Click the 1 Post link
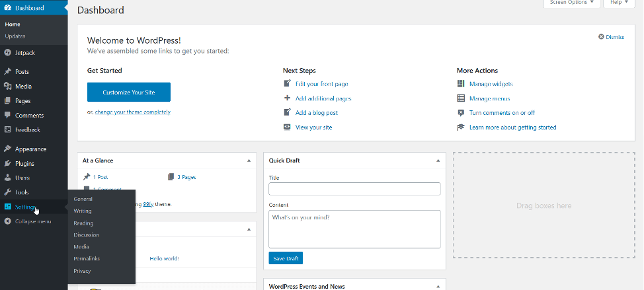644x290 pixels. click(x=101, y=177)
